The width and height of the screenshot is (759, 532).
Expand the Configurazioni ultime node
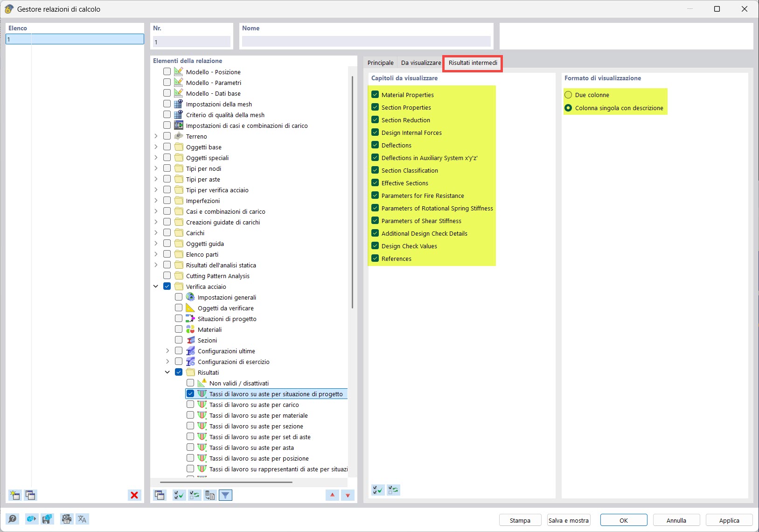point(167,350)
